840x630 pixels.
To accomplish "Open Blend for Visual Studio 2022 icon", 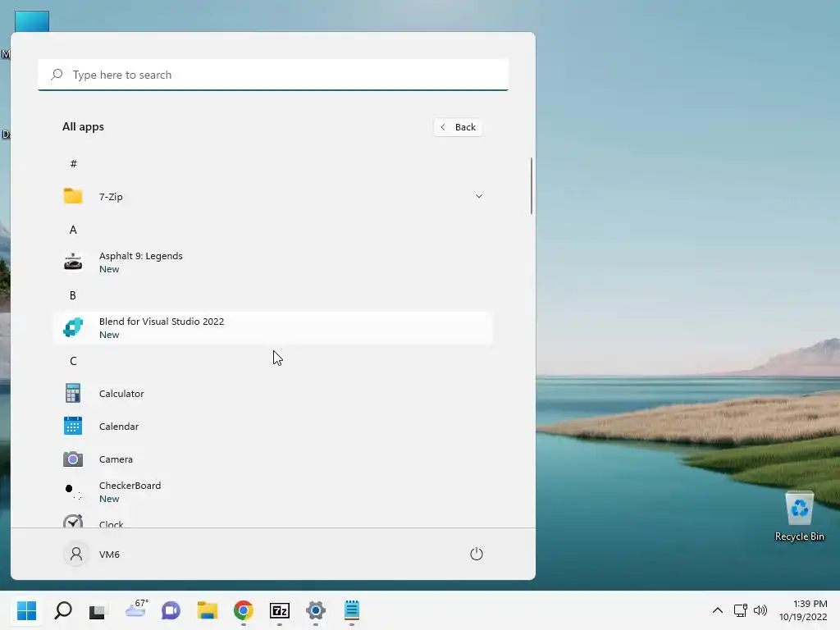I will tap(73, 327).
